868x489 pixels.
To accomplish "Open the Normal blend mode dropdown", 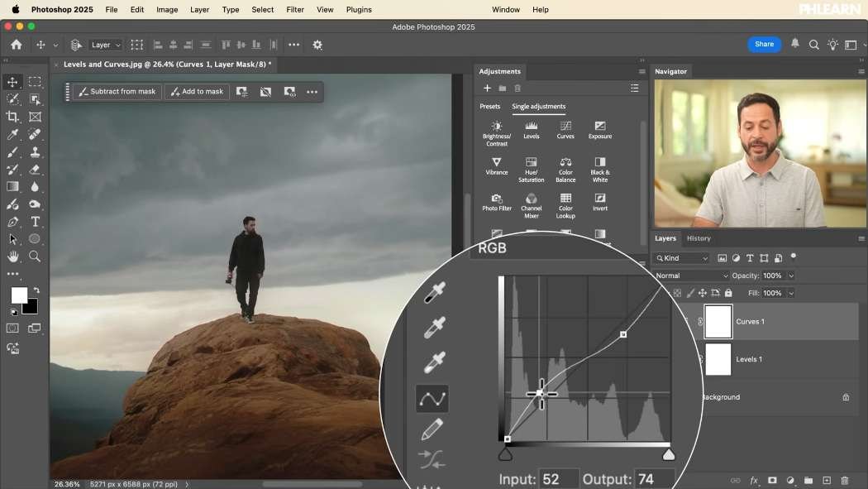I will 691,276.
